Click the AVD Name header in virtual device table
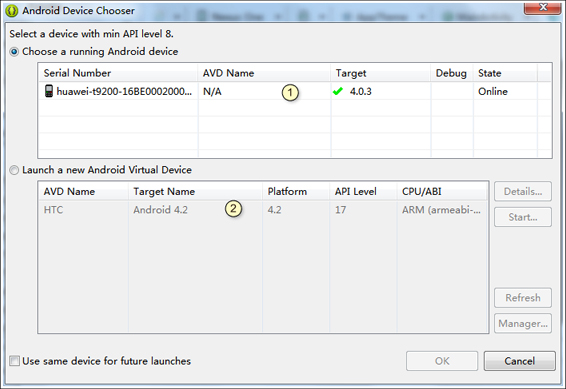The image size is (566, 389). (83, 191)
